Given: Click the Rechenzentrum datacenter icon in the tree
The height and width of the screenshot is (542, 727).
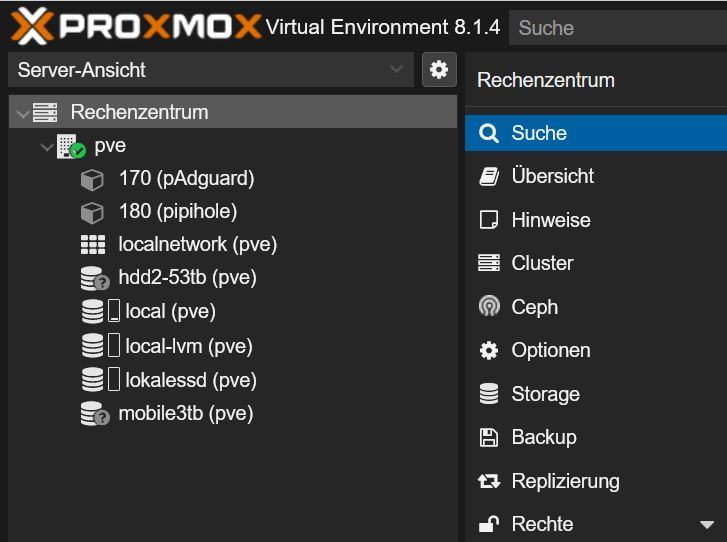Looking at the screenshot, I should 45,112.
